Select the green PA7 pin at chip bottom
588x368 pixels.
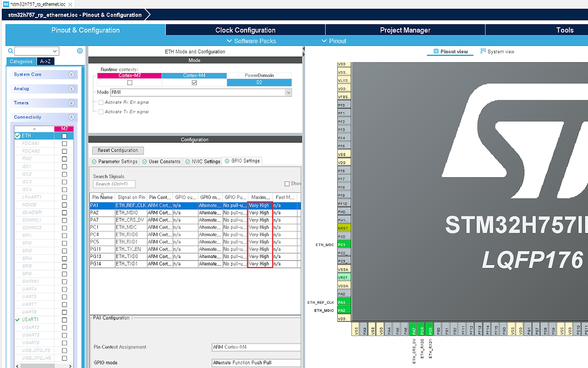pos(414,329)
